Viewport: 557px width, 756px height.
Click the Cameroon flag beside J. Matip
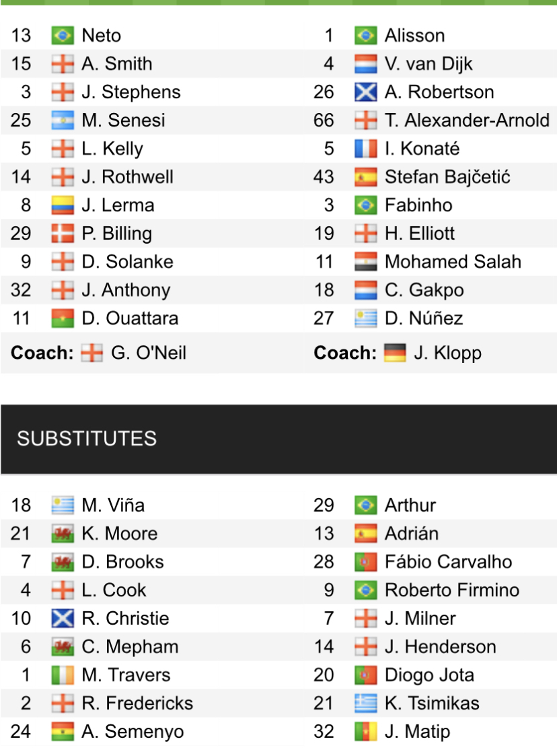[x=365, y=731]
